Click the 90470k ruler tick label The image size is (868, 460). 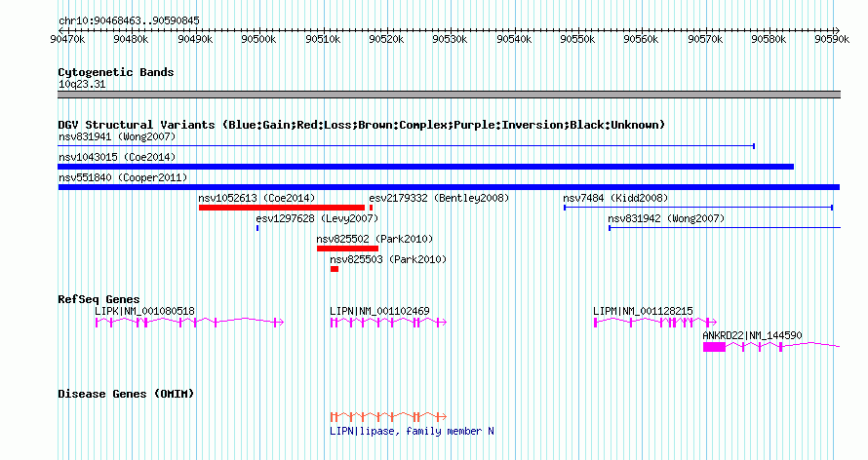[x=67, y=39]
